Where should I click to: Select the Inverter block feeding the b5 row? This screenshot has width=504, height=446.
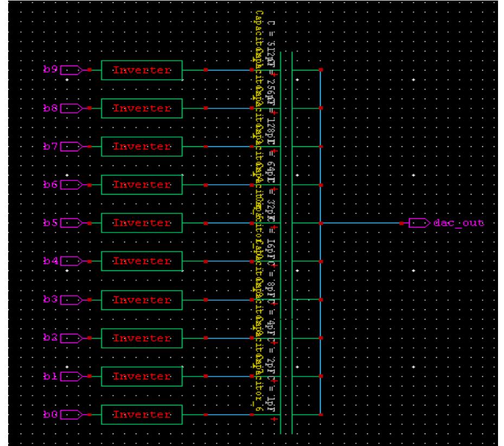(142, 223)
